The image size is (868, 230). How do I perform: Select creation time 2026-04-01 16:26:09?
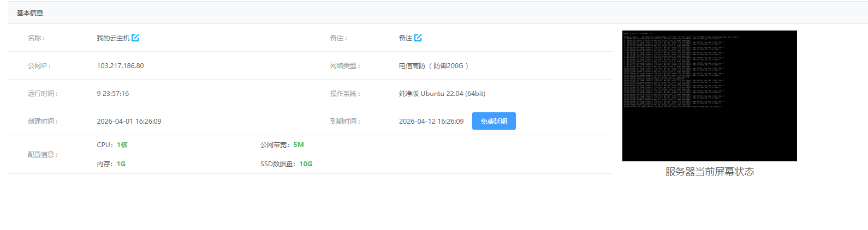point(129,121)
